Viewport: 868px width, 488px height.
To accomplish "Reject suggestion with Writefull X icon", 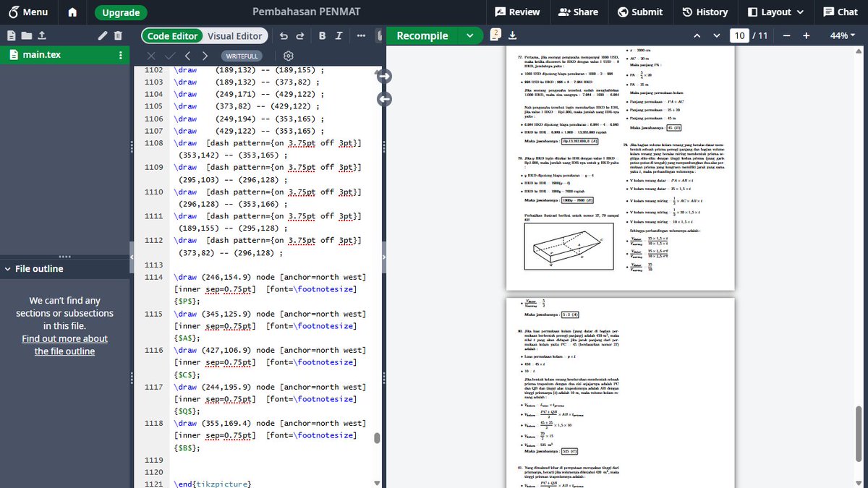I will pyautogui.click(x=150, y=56).
